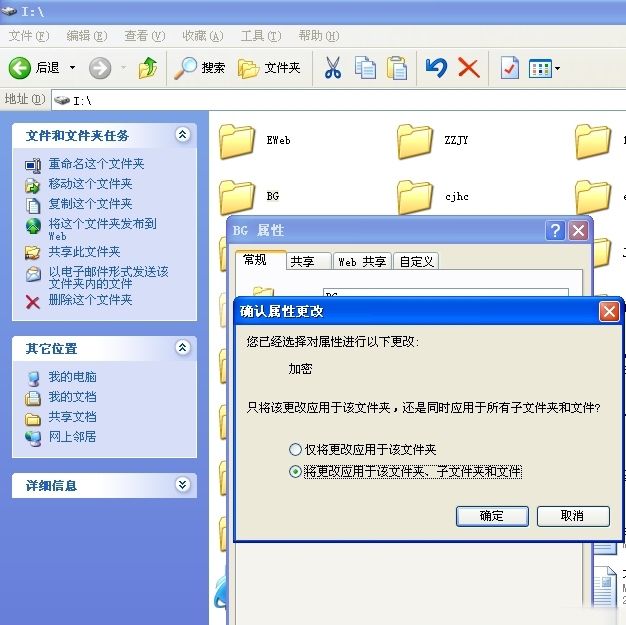Collapse the 文件和文件夹任务 panel
Image resolution: width=626 pixels, height=625 pixels.
click(182, 135)
